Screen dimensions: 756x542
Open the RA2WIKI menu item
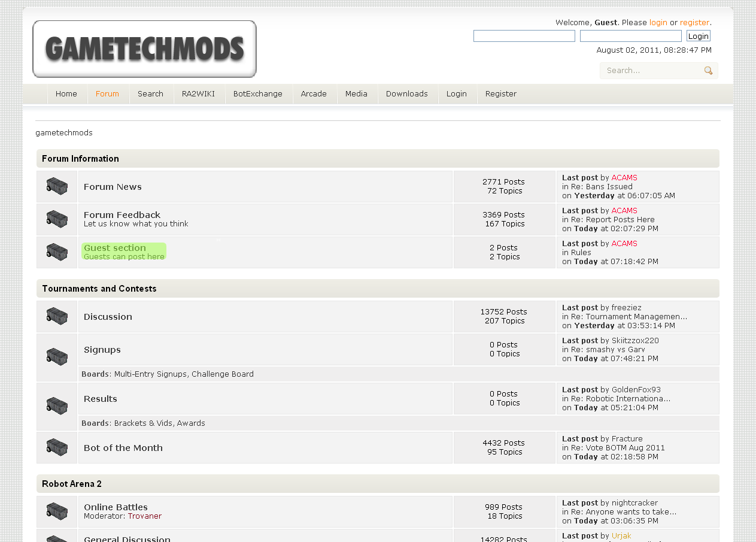[199, 94]
